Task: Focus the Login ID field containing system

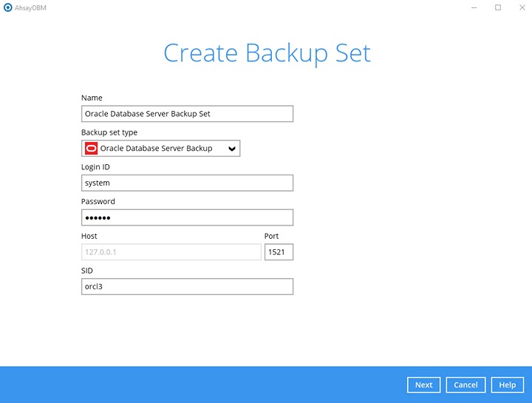Action: coord(187,183)
